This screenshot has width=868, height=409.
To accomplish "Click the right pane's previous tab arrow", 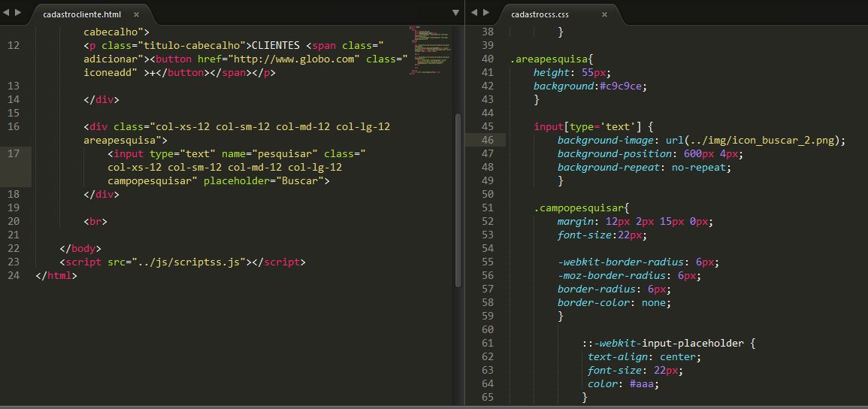I will 474,13.
